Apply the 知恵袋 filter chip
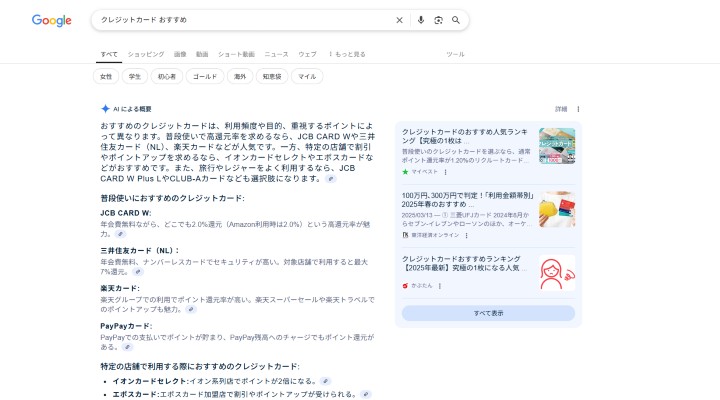This screenshot has width=720, height=400. [272, 77]
